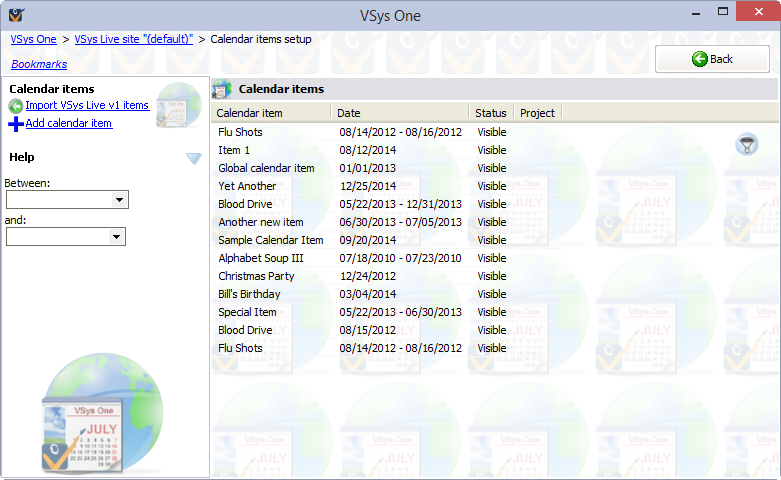The height and width of the screenshot is (480, 781).
Task: Click the green Import VSys Live icon
Action: coord(15,106)
